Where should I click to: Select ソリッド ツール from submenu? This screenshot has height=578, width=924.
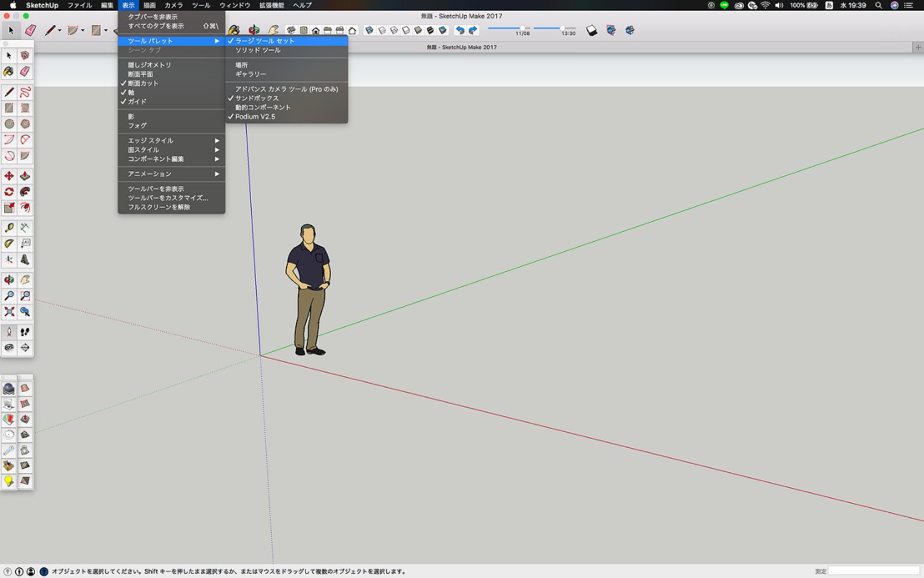pyautogui.click(x=287, y=50)
